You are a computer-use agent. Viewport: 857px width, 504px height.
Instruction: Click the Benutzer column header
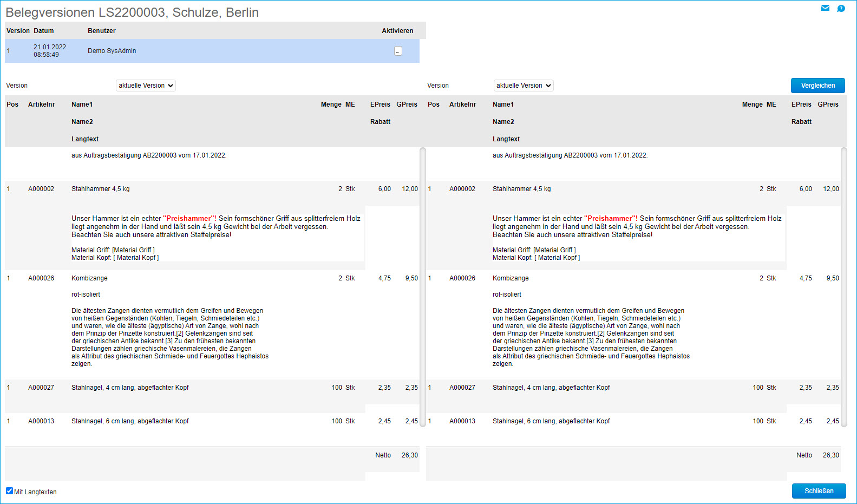pyautogui.click(x=102, y=31)
